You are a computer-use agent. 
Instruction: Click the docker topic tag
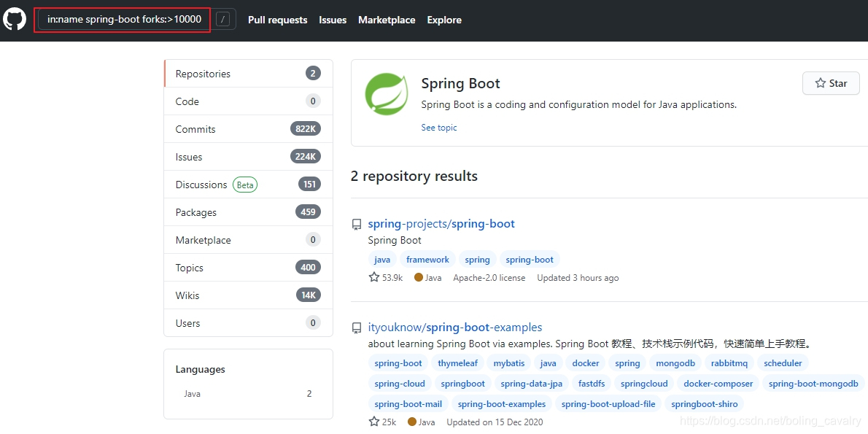point(586,363)
